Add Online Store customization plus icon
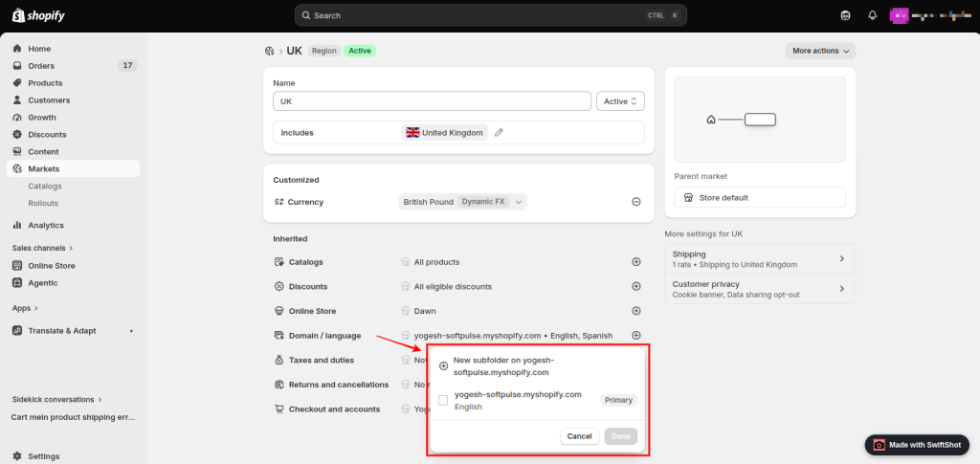Screen dimensions: 980x464 click(636, 310)
